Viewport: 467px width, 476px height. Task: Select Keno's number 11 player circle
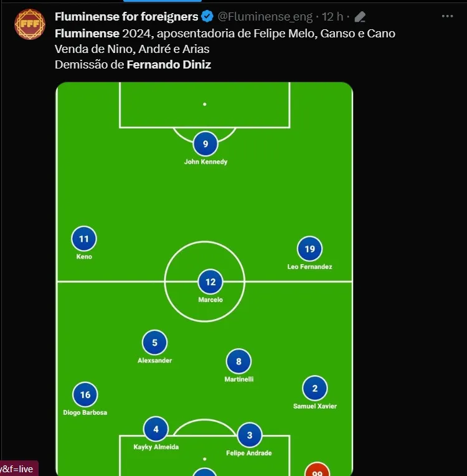(x=84, y=239)
